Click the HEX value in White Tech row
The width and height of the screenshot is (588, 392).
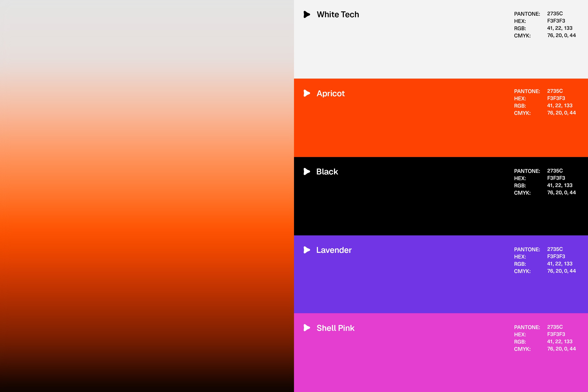(556, 21)
